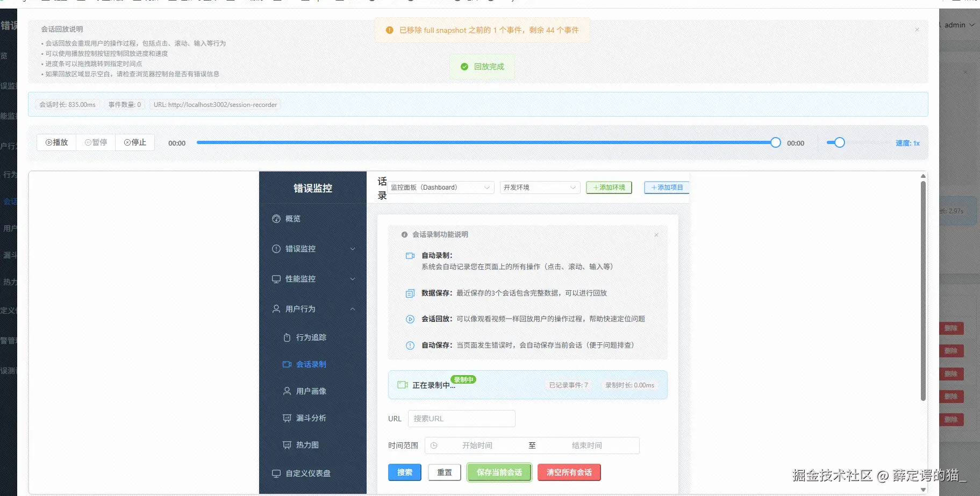Stop replay with the 停止 button
This screenshot has width=980, height=496.
[x=135, y=142]
